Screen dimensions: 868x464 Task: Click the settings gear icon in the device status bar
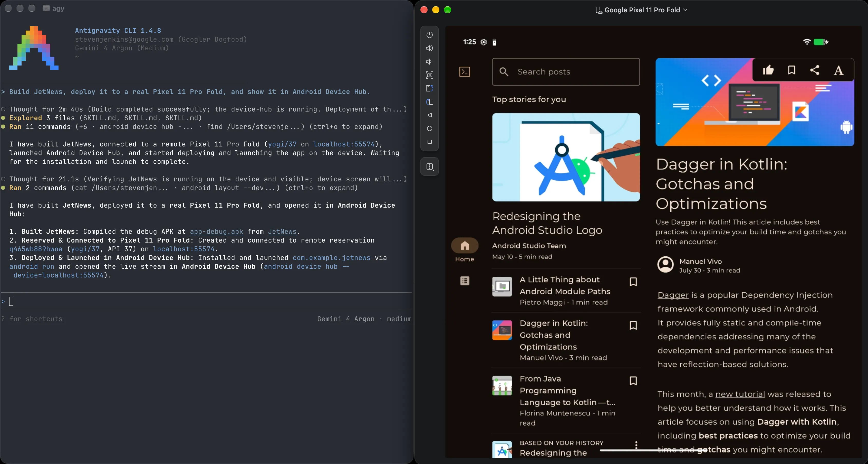click(484, 42)
